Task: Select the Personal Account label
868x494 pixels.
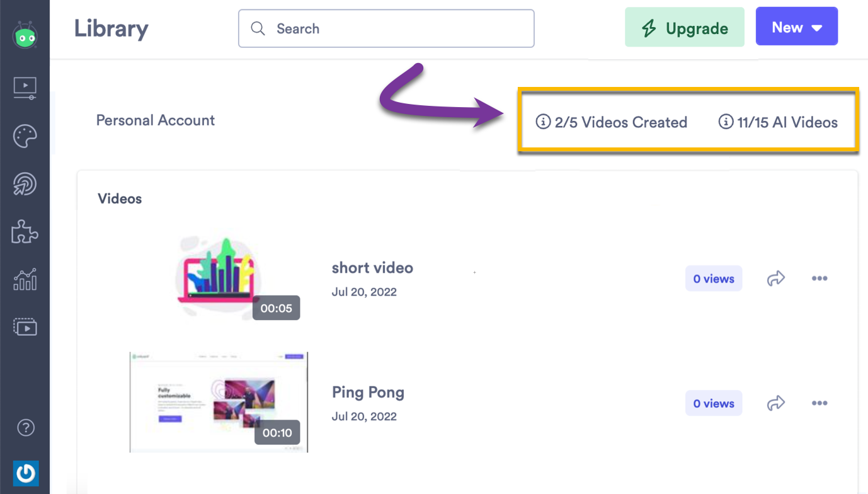Action: pyautogui.click(x=155, y=120)
